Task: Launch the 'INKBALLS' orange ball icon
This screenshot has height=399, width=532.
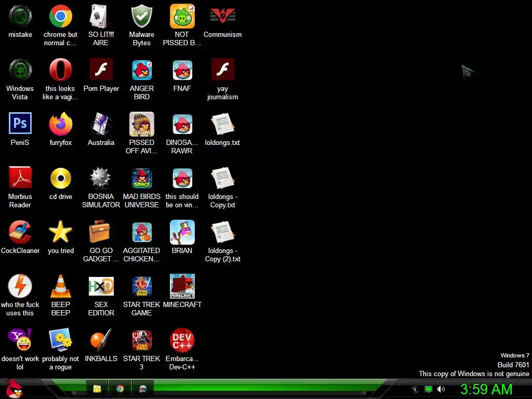Action: click(x=101, y=340)
